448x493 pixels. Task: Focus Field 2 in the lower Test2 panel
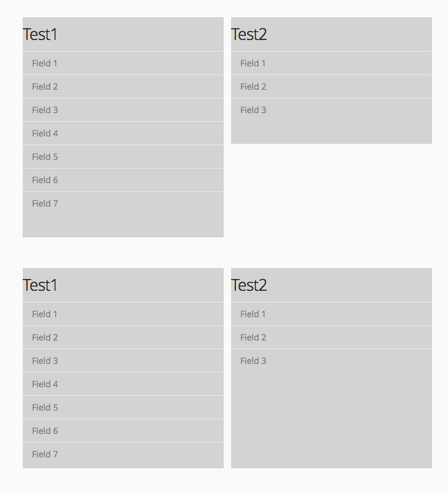tap(331, 337)
